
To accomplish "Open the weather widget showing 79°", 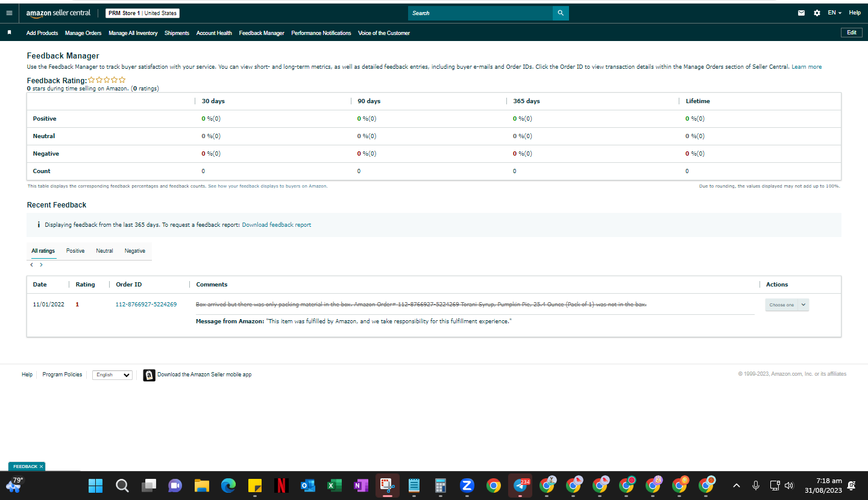I will [14, 484].
